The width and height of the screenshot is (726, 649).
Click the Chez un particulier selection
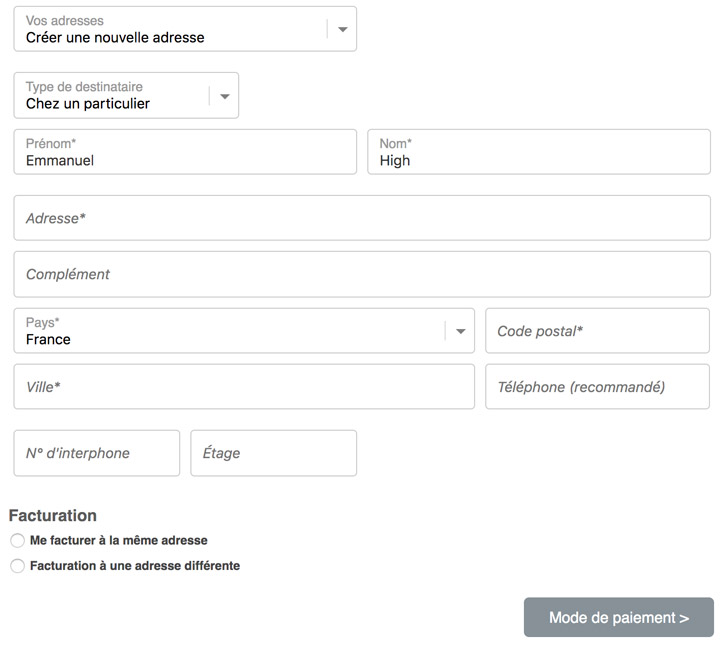88,104
